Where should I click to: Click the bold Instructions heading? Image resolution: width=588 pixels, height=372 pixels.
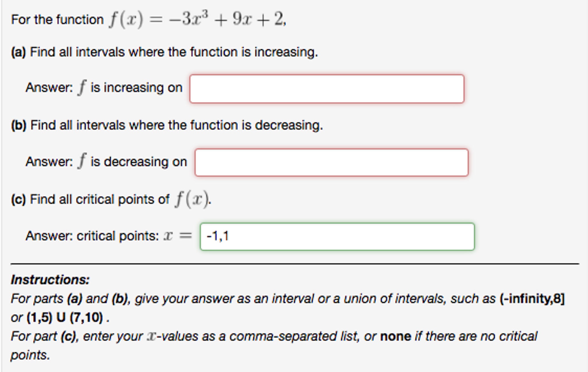(50, 280)
